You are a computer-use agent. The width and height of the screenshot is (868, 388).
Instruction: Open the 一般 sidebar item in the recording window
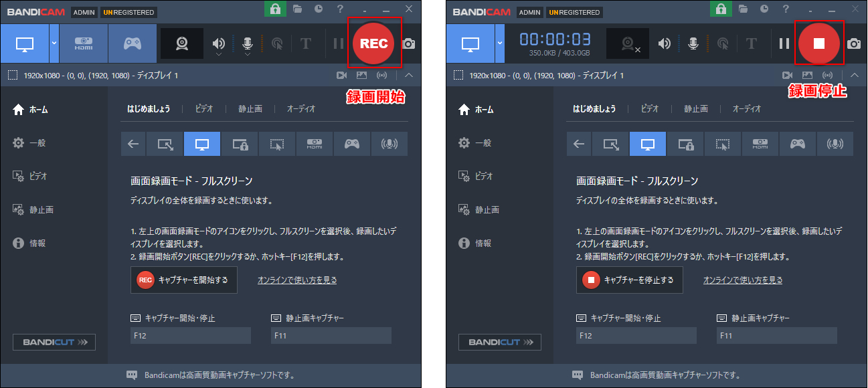[x=475, y=142]
